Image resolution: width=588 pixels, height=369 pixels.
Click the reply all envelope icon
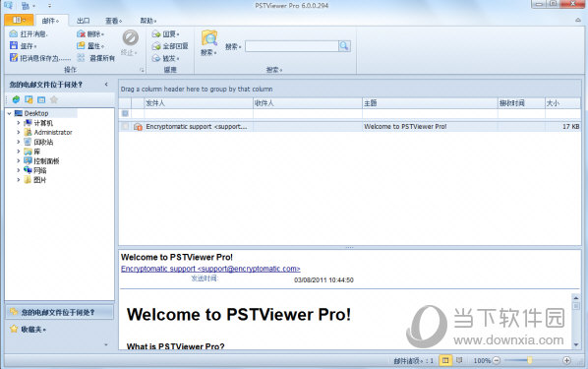coord(156,46)
